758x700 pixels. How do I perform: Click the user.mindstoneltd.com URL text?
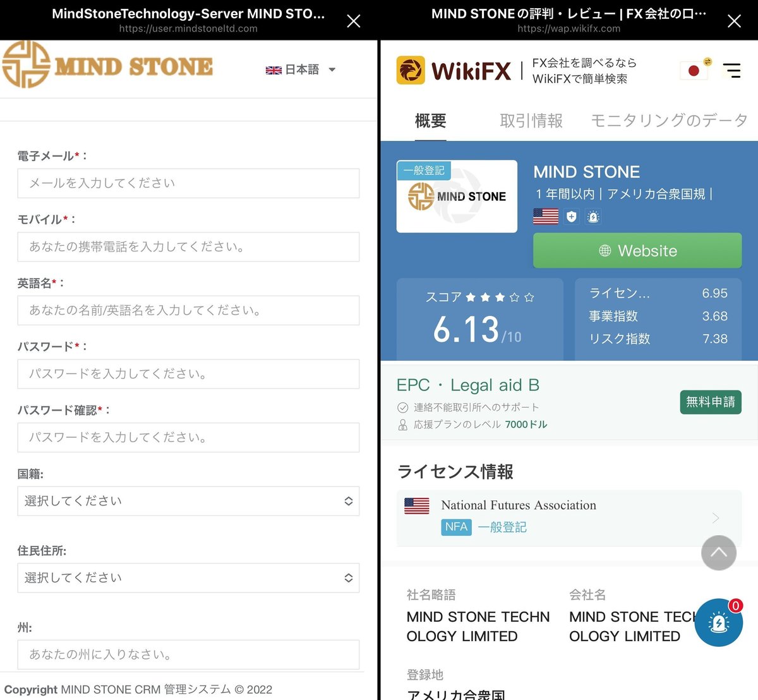coord(188,28)
